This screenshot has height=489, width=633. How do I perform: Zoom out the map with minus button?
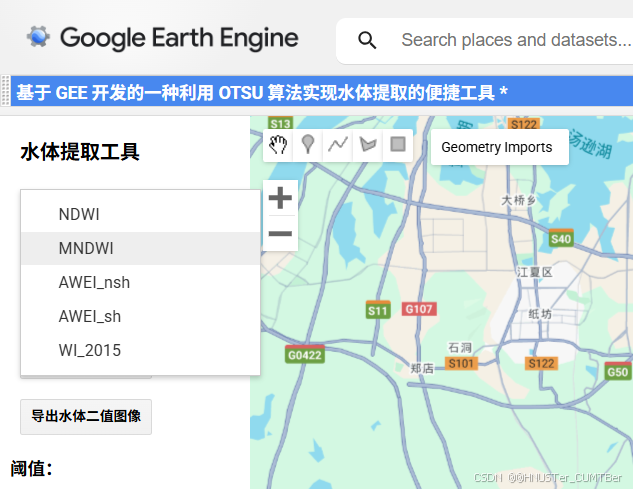tap(280, 233)
